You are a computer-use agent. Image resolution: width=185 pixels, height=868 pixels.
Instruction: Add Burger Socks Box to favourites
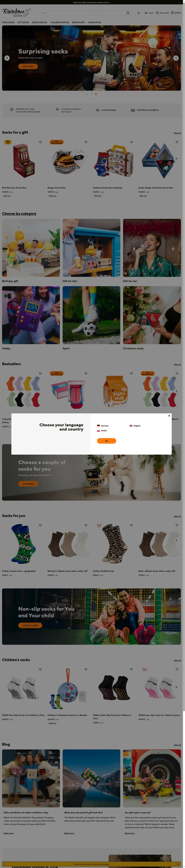[86, 142]
